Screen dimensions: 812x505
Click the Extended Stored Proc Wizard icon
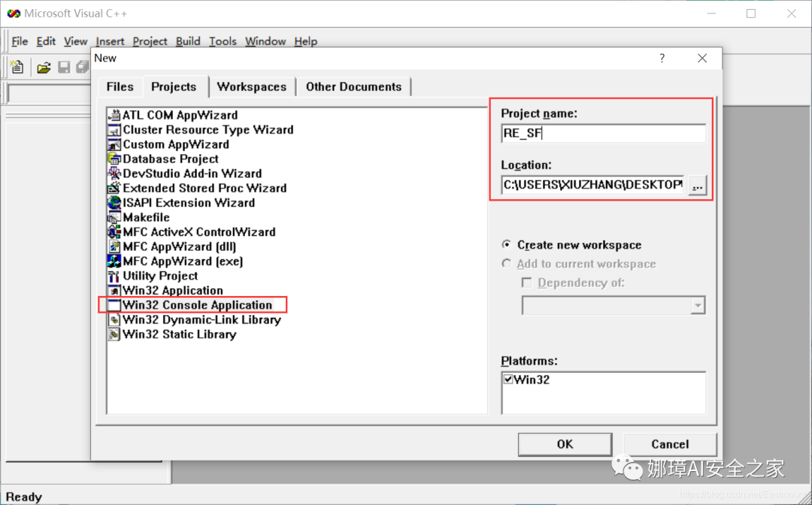(x=114, y=189)
